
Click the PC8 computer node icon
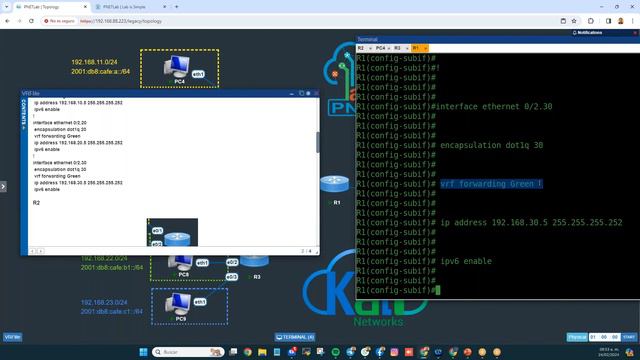coord(181,263)
